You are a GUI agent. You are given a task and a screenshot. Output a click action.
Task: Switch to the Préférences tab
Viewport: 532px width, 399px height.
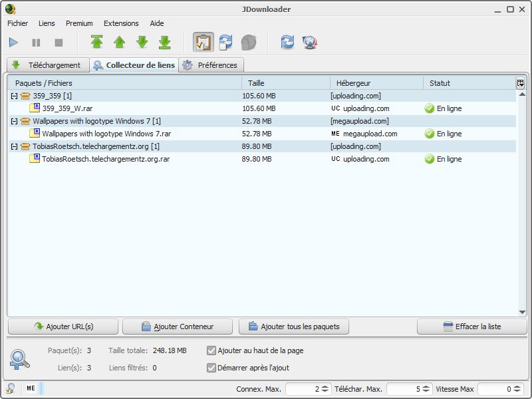(211, 65)
